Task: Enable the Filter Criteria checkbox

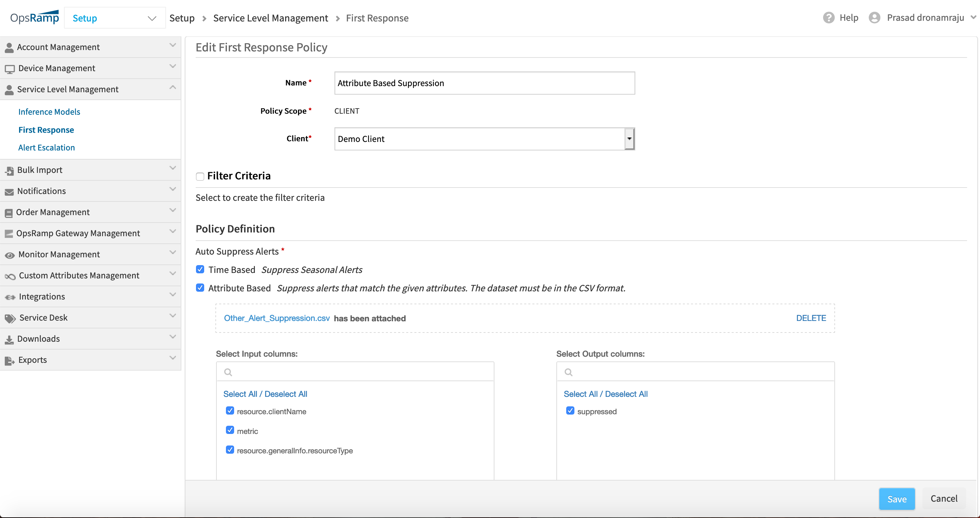Action: pyautogui.click(x=200, y=176)
